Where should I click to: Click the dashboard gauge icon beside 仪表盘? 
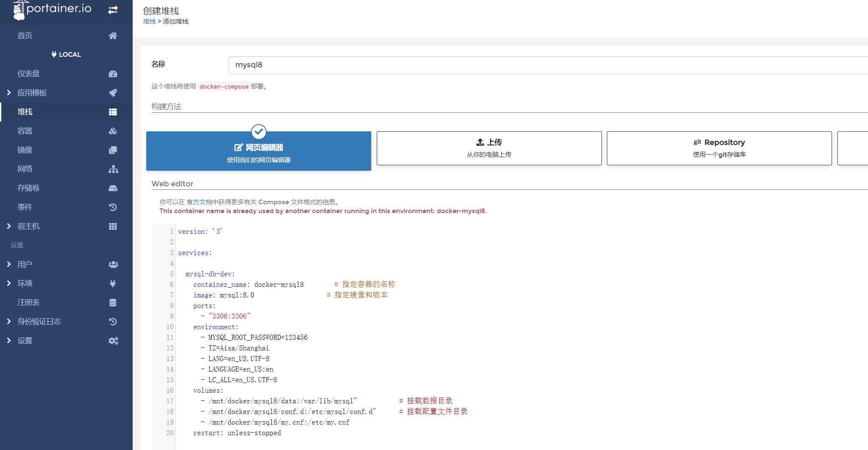113,74
